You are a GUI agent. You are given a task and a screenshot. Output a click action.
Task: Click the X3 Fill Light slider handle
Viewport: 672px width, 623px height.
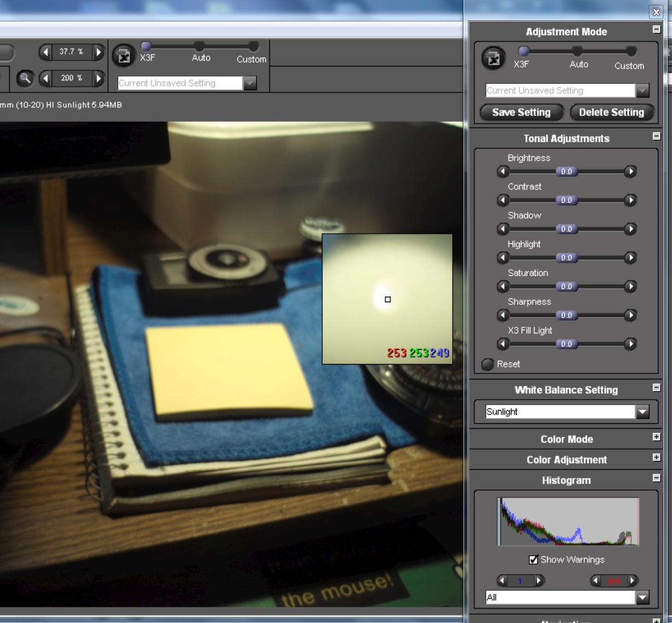(x=566, y=344)
